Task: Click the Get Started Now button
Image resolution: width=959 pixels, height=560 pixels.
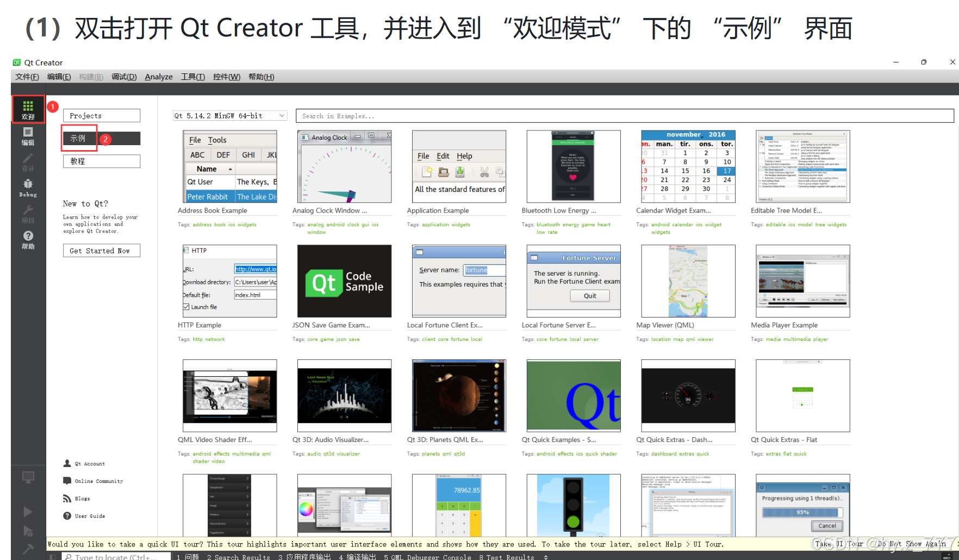Action: pyautogui.click(x=102, y=251)
